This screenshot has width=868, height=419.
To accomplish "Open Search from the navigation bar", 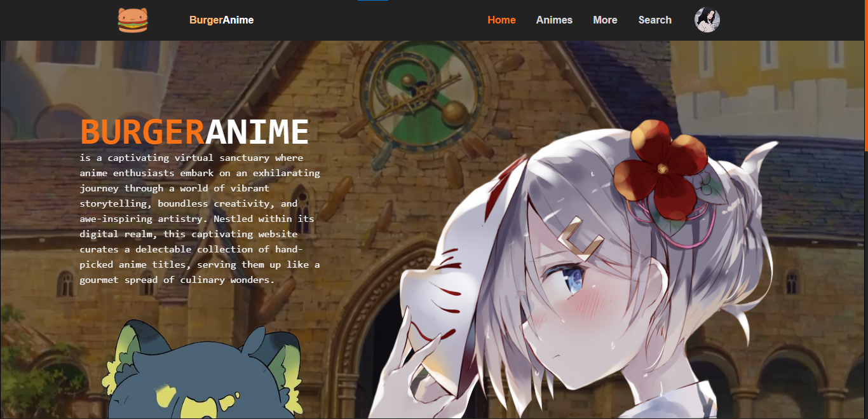I will (654, 20).
